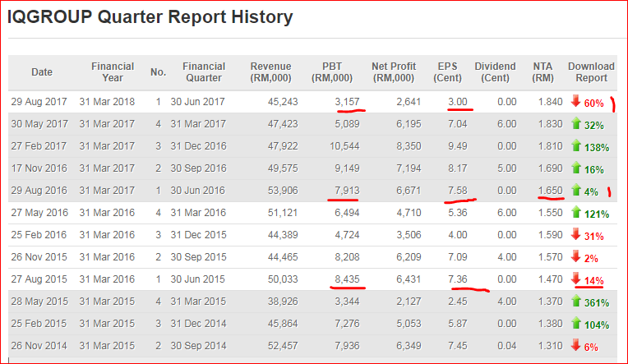Select NTA value 1.650

[x=550, y=190]
